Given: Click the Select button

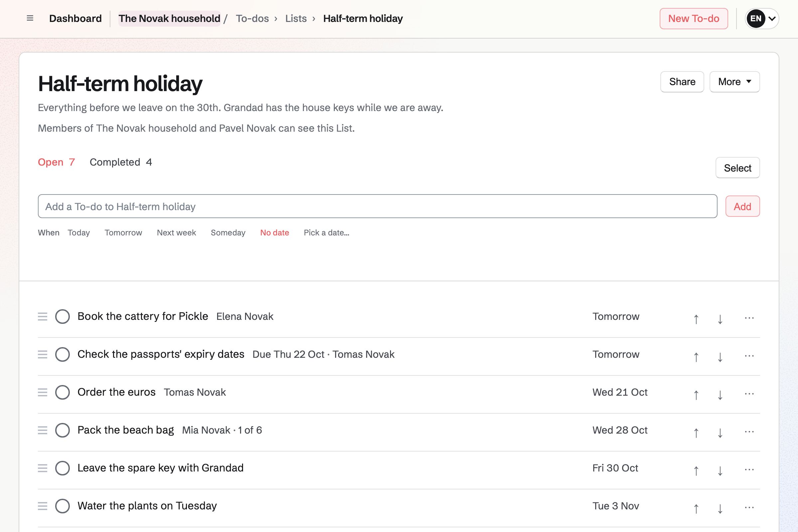Looking at the screenshot, I should [737, 168].
